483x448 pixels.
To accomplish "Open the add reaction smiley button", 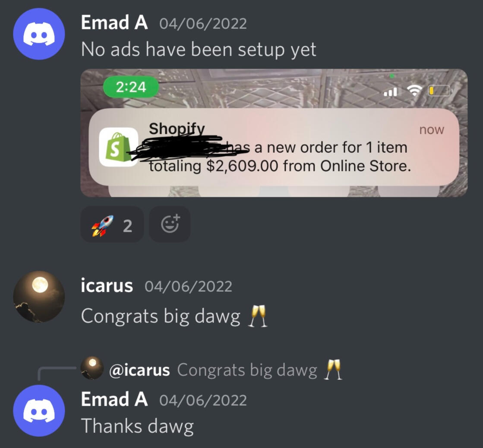I will coord(170,224).
